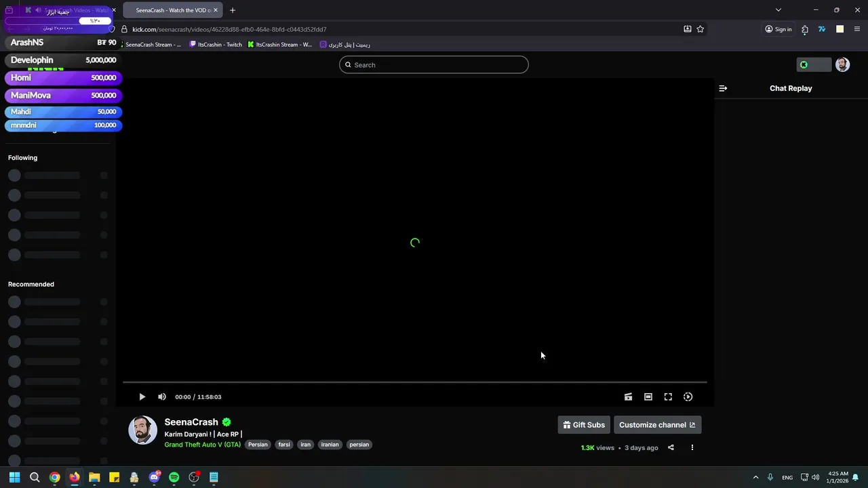The height and width of the screenshot is (488, 868).
Task: Close the SeenaCrash Watch the VOD tab
Action: click(216, 10)
